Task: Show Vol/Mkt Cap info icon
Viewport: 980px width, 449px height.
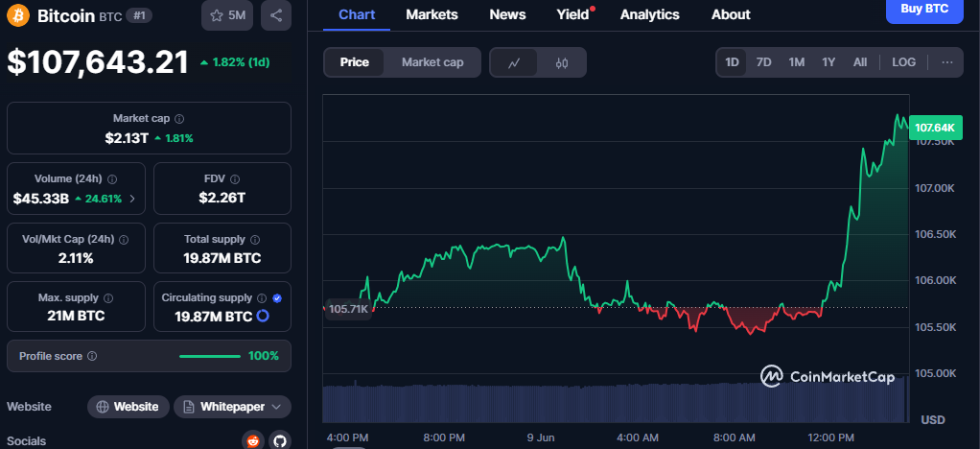Action: coord(124,239)
